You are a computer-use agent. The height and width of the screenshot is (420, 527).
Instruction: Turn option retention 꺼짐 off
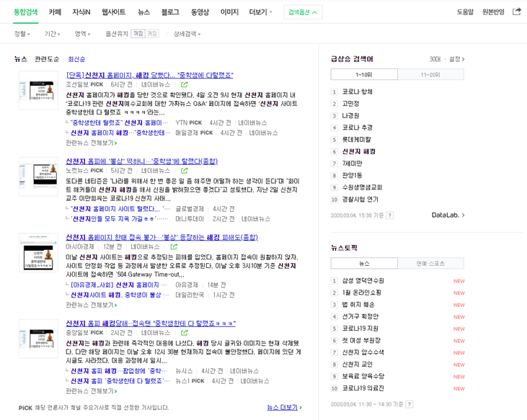click(x=138, y=34)
